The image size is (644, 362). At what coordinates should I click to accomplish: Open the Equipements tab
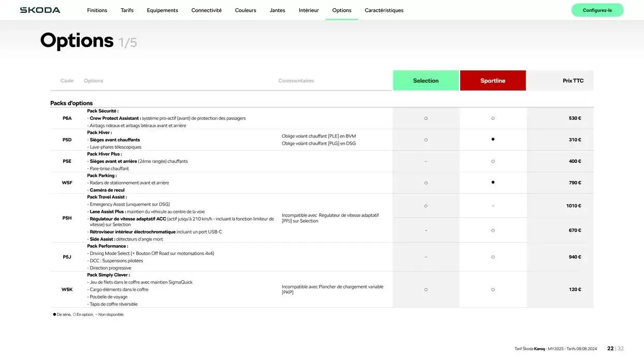tap(162, 10)
